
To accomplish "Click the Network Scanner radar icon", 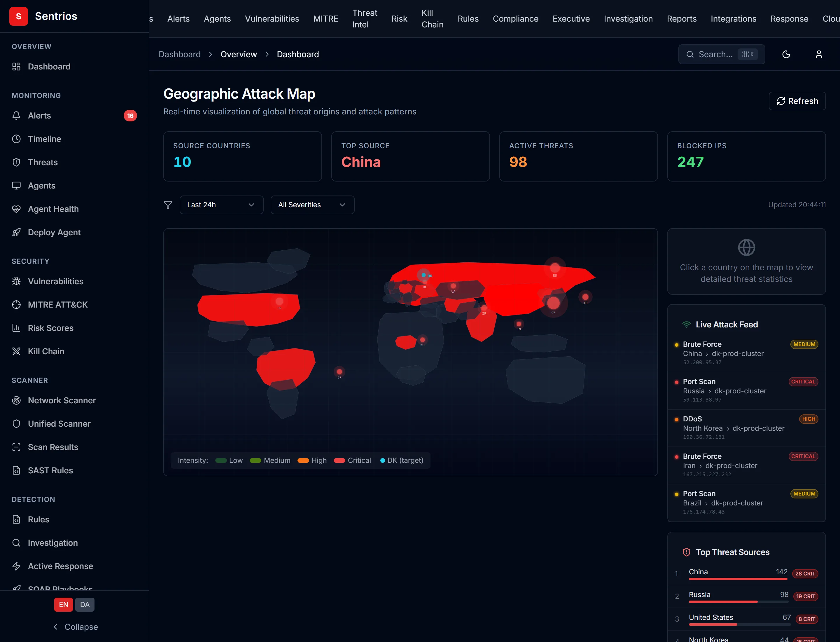I will [x=16, y=400].
